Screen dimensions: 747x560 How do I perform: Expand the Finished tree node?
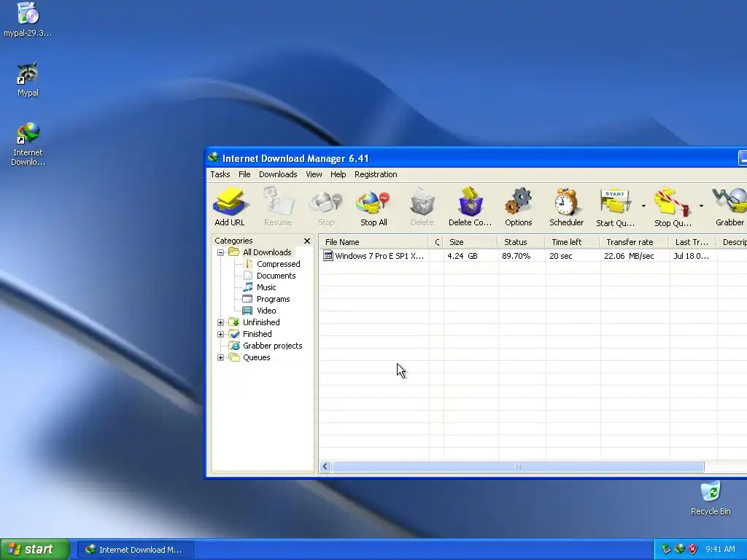click(220, 334)
